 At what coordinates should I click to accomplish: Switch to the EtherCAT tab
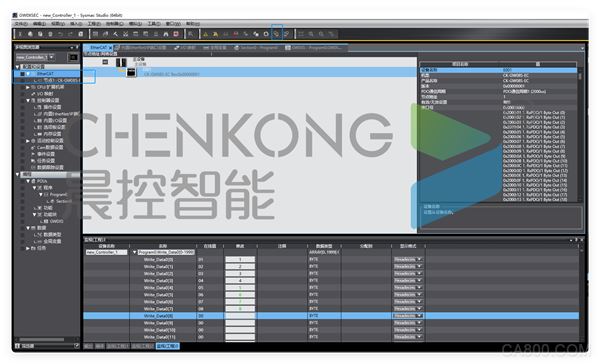click(x=98, y=48)
